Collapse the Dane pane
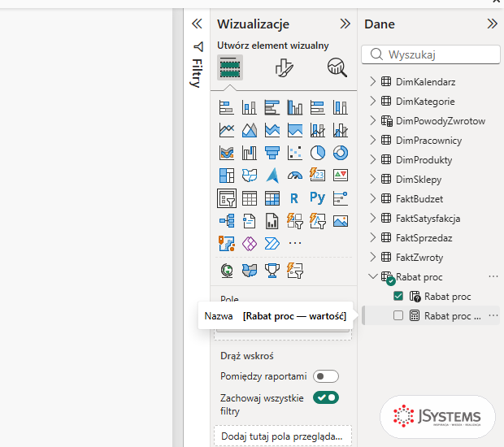504x447 pixels. tap(492, 24)
